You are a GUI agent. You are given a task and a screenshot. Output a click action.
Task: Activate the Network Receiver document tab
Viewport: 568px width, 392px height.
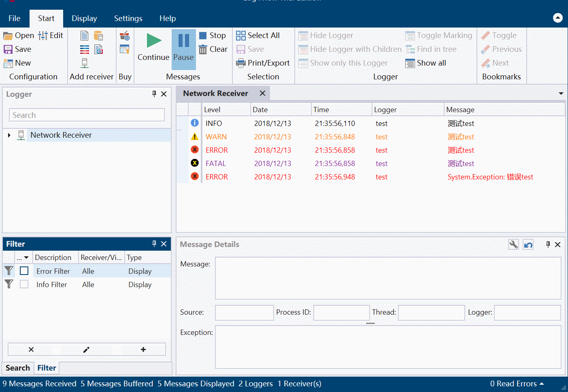pos(215,94)
